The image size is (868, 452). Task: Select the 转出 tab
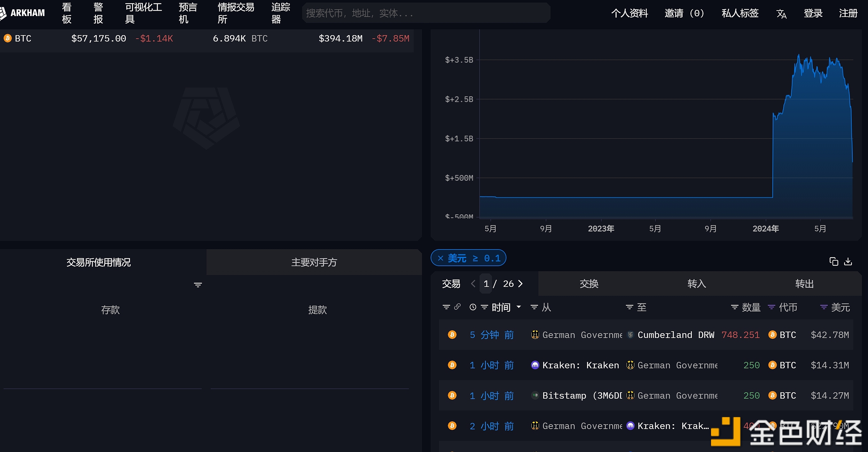[805, 284]
